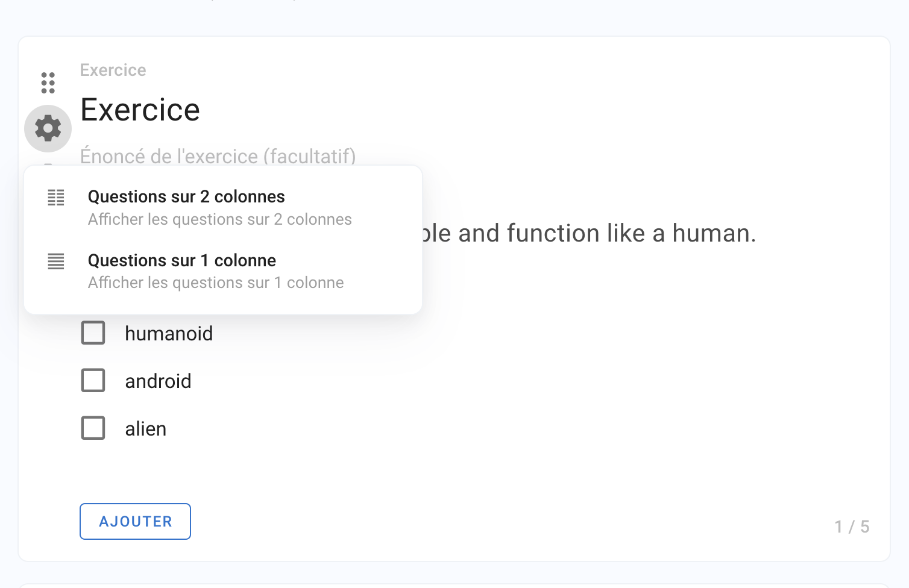
Task: Click the "humanoid" answer label
Action: pos(169,334)
